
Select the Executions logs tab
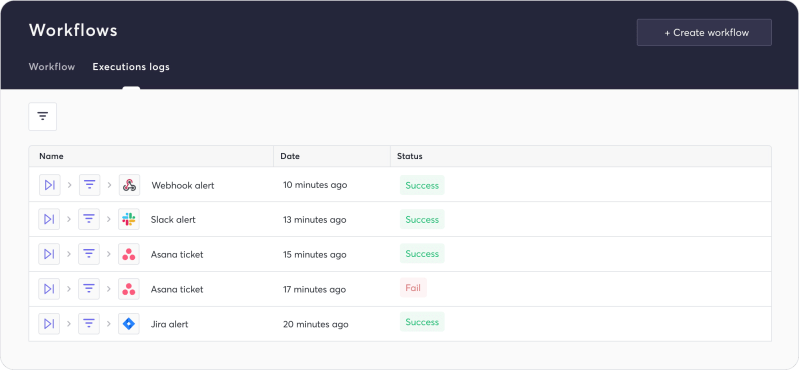(131, 67)
